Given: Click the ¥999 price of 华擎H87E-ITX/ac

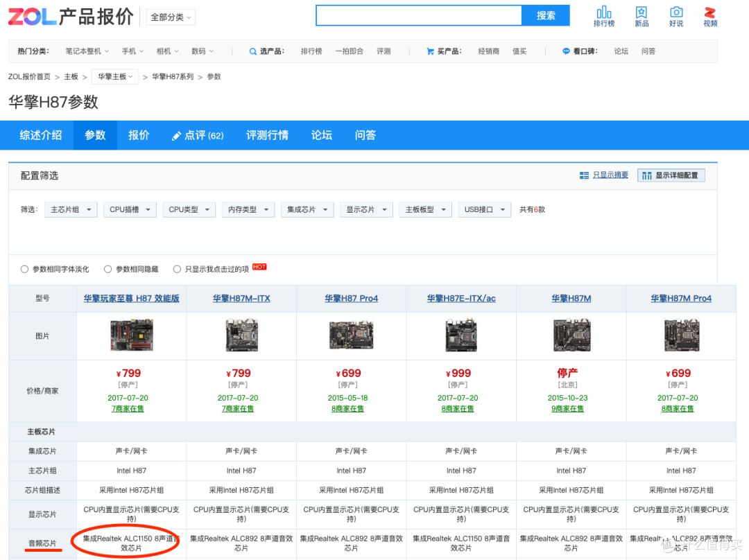Looking at the screenshot, I should (458, 374).
